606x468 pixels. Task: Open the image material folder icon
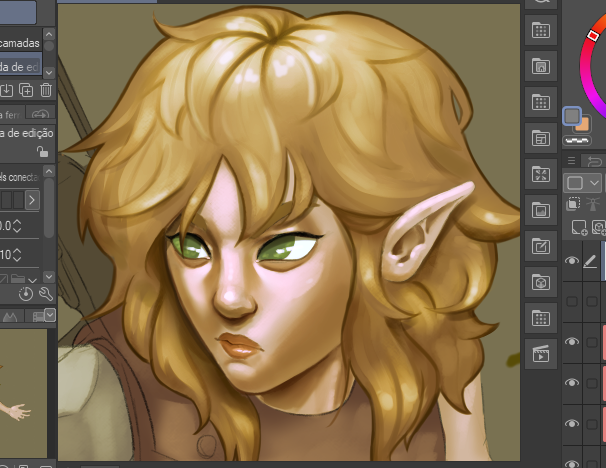click(x=541, y=210)
